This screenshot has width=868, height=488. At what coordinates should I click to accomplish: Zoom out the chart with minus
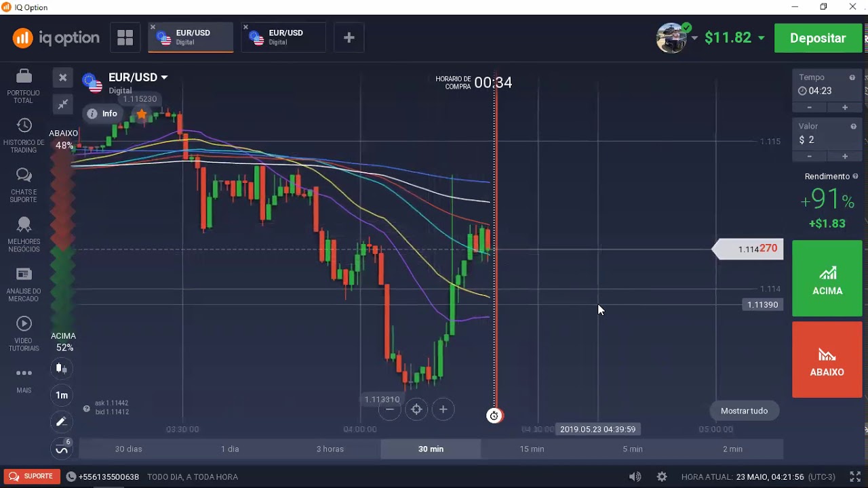tap(389, 409)
